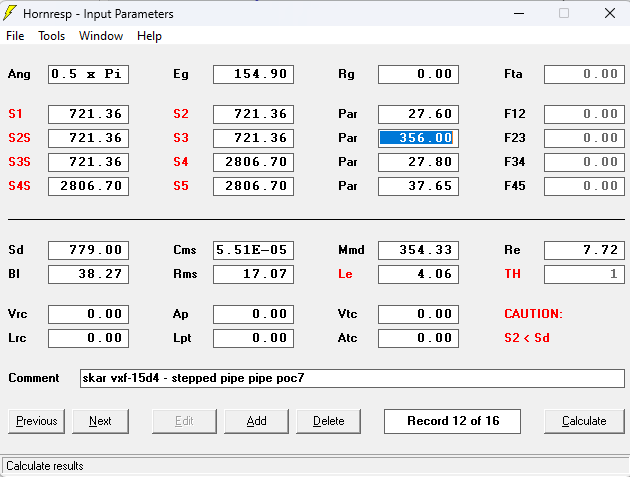Click the TH field showing 1
The width and height of the screenshot is (630, 477).
[584, 274]
